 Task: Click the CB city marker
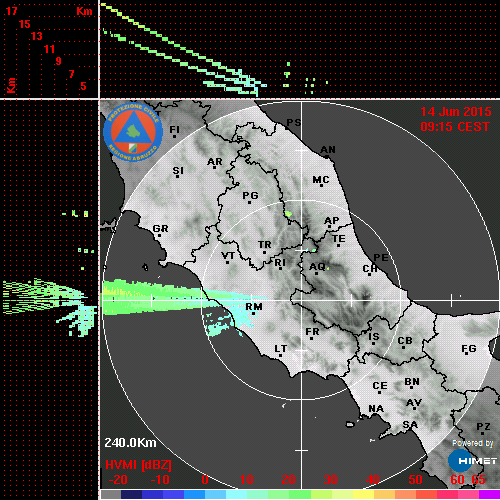click(x=405, y=341)
